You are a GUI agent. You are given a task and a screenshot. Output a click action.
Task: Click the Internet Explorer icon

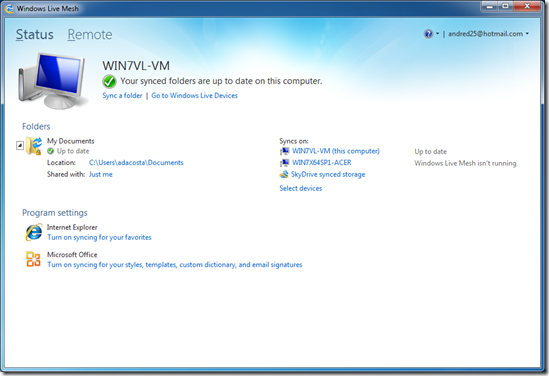pyautogui.click(x=34, y=232)
